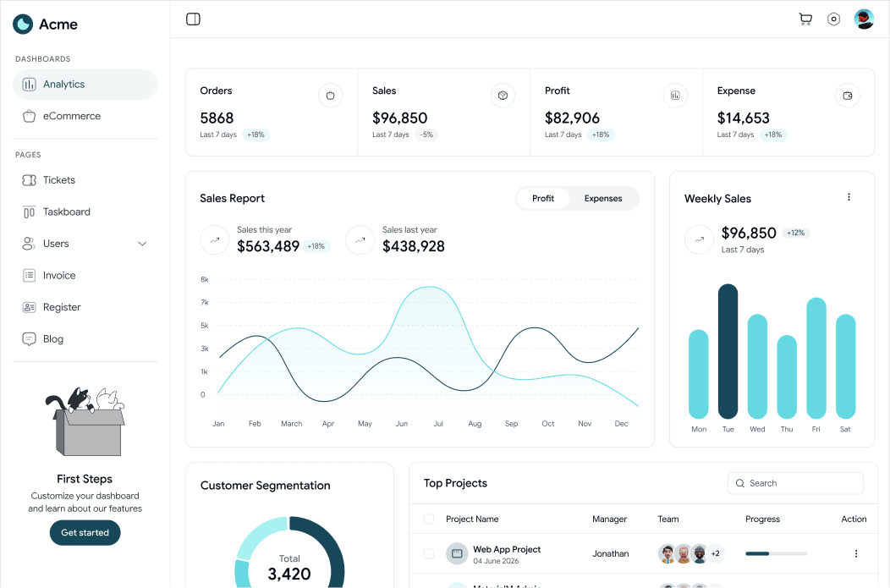890x588 pixels.
Task: Switch to the Expenses tab
Action: coord(603,199)
